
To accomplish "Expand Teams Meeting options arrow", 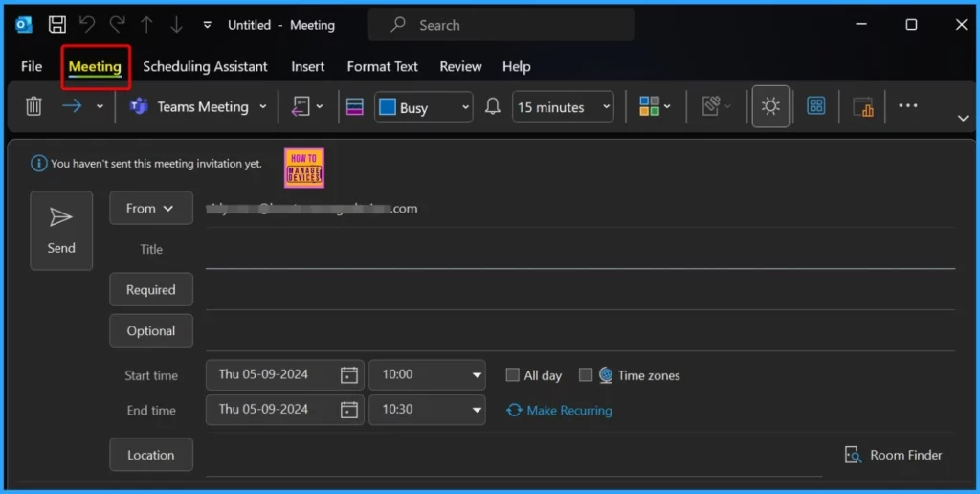I will (262, 107).
